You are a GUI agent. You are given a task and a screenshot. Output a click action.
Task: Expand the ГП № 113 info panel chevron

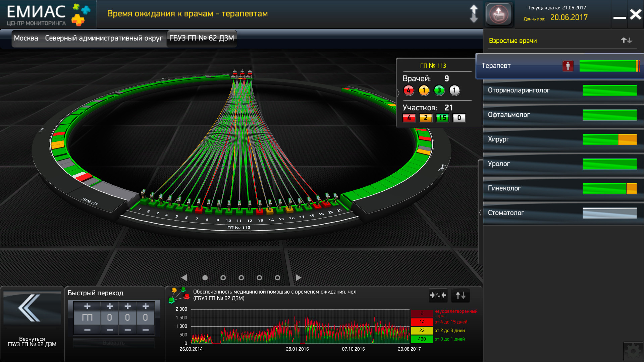coord(398,93)
